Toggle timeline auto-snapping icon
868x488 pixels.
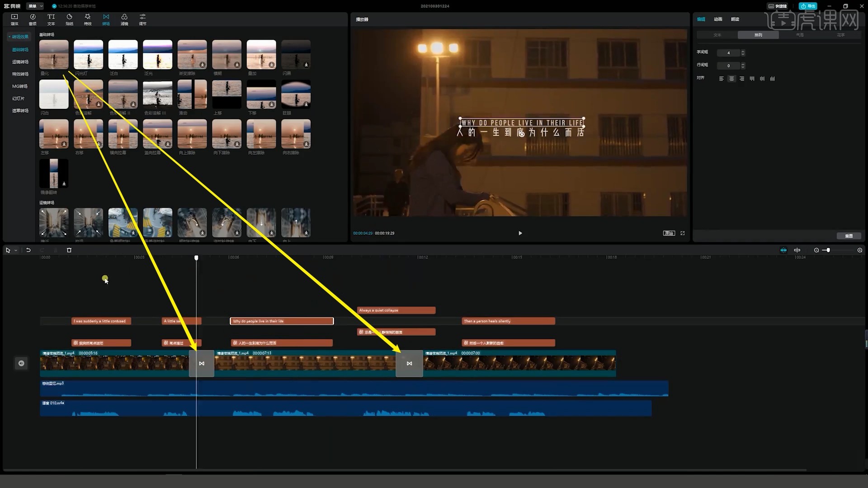783,250
